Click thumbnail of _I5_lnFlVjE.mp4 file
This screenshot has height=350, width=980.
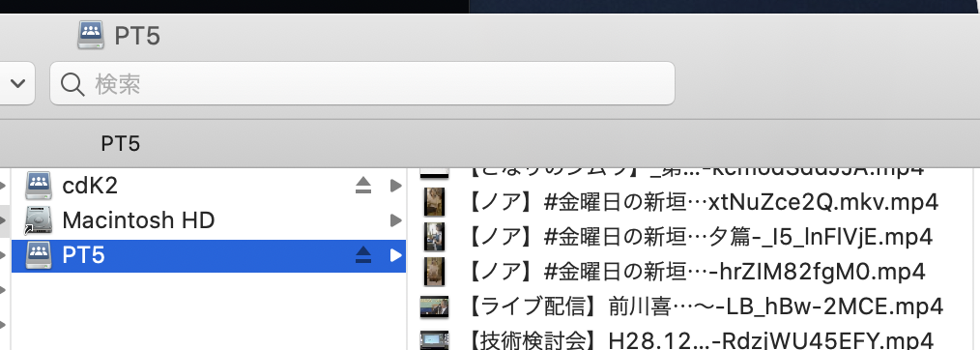coord(434,237)
